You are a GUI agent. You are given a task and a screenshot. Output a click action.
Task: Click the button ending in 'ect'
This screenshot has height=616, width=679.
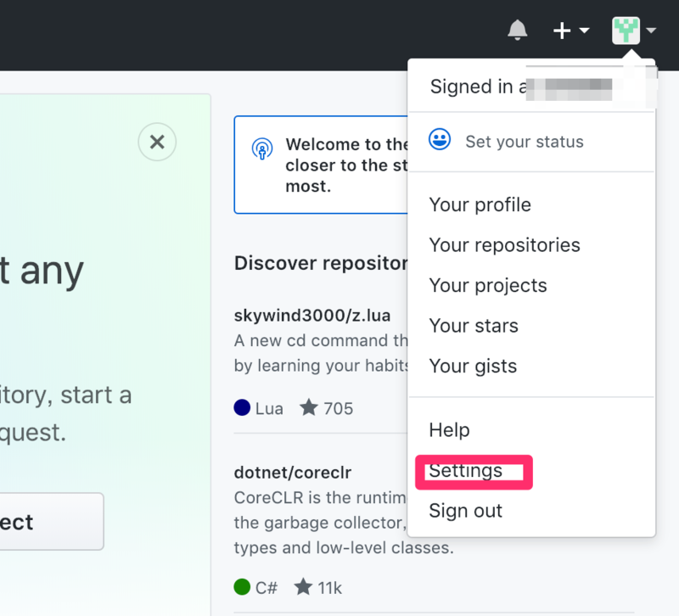point(52,522)
